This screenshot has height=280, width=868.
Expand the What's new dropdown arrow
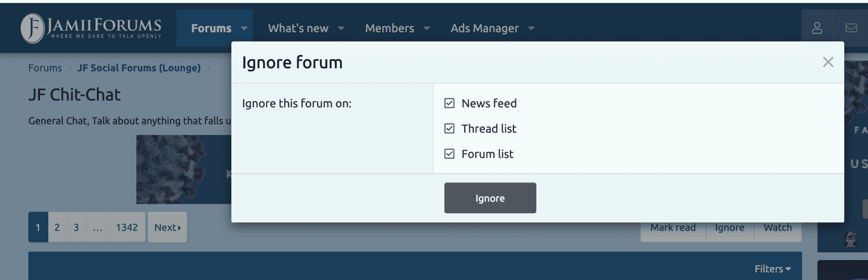click(x=341, y=28)
